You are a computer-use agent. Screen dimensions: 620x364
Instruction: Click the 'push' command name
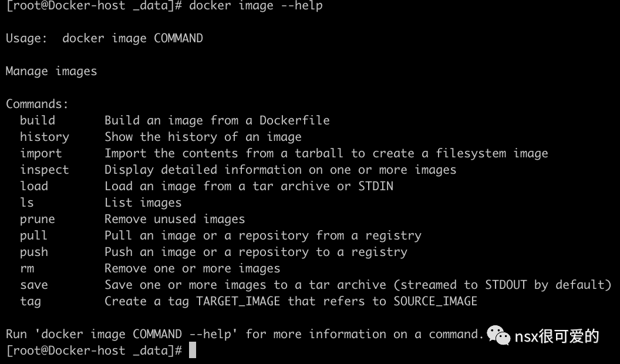(34, 252)
